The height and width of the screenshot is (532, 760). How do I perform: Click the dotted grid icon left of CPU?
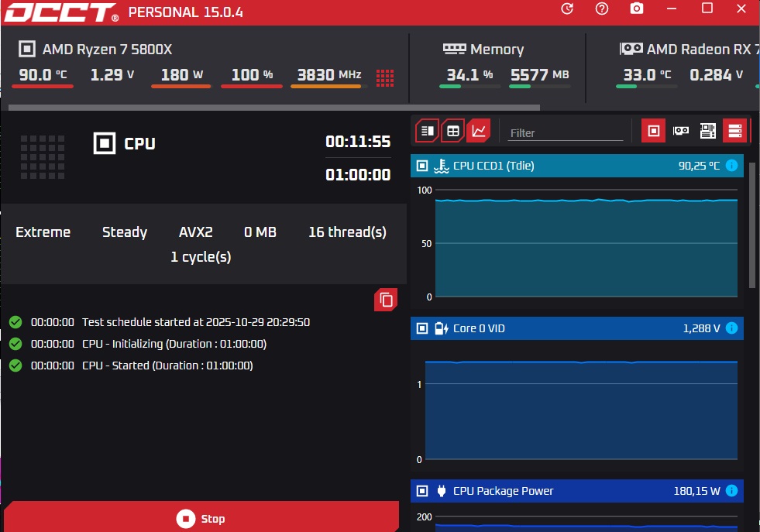tap(43, 157)
